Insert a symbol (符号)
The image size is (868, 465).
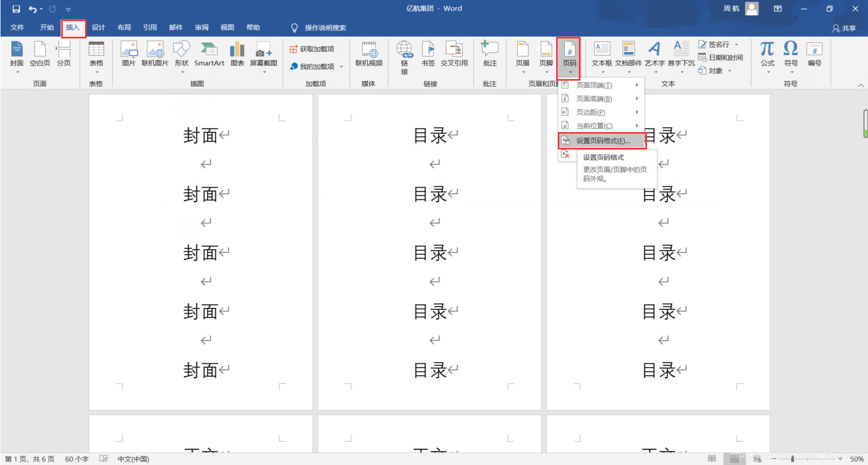click(x=791, y=56)
